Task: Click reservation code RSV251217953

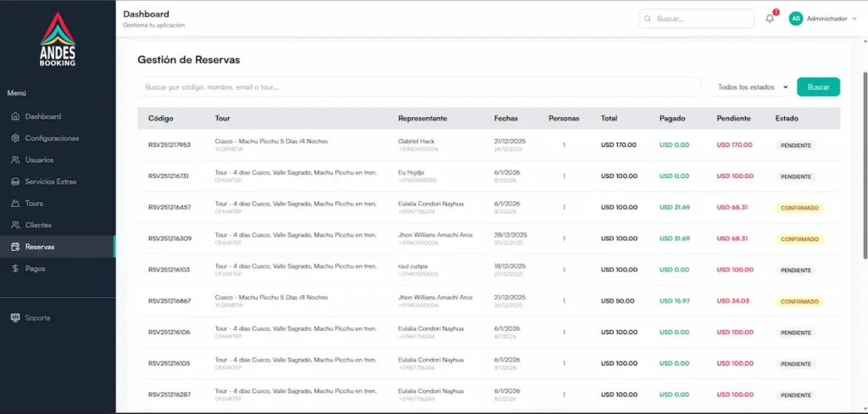Action: pos(170,145)
